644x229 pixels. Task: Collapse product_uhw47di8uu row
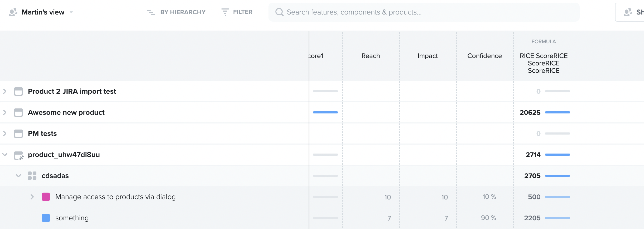[x=5, y=155]
